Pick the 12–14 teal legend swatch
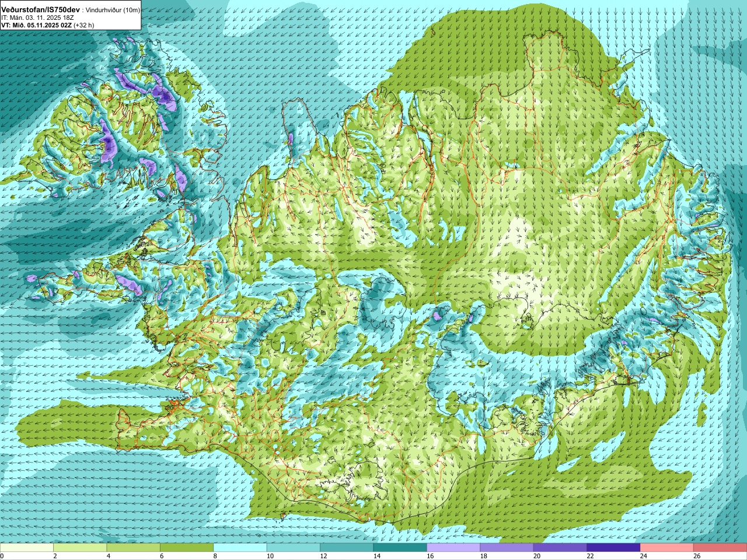This screenshot has height=560, width=747. [x=347, y=548]
